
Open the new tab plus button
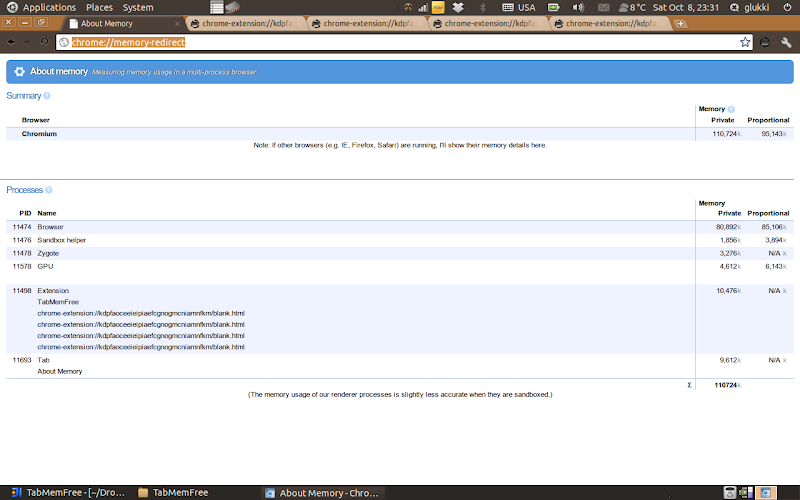coord(680,23)
